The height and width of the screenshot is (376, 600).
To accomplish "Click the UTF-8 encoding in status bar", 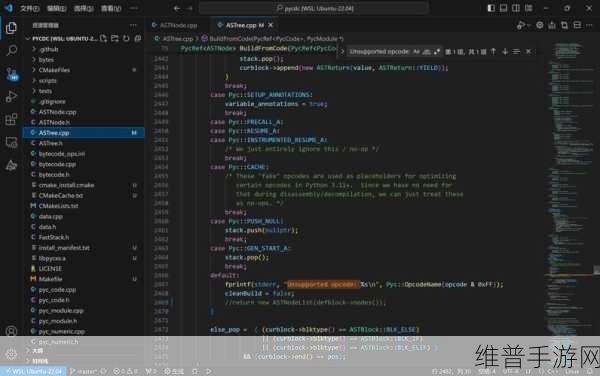I will [x=510, y=371].
